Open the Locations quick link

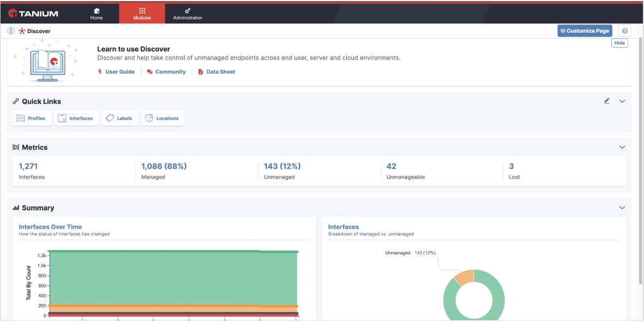tap(163, 118)
